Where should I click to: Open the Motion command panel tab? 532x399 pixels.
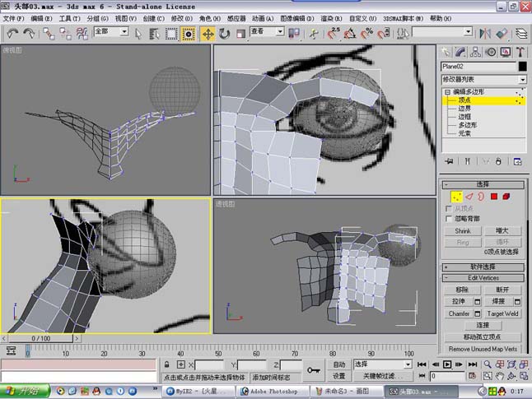point(491,52)
